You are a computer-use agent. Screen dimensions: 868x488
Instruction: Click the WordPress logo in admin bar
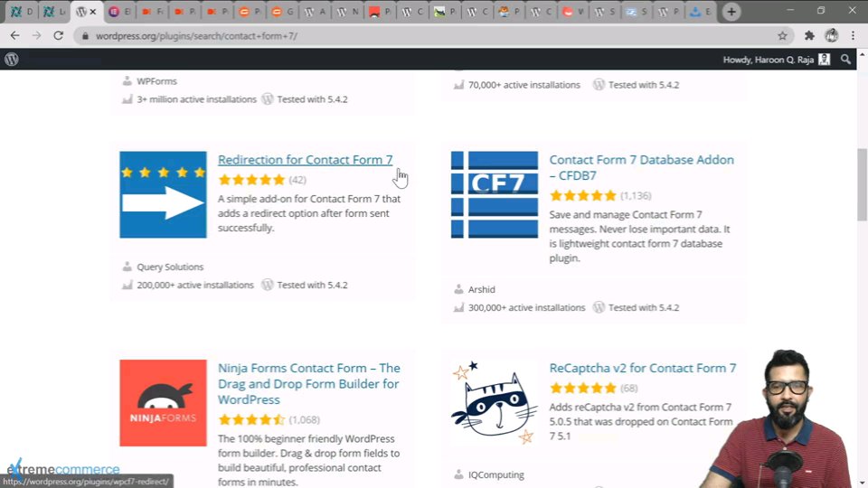click(12, 60)
